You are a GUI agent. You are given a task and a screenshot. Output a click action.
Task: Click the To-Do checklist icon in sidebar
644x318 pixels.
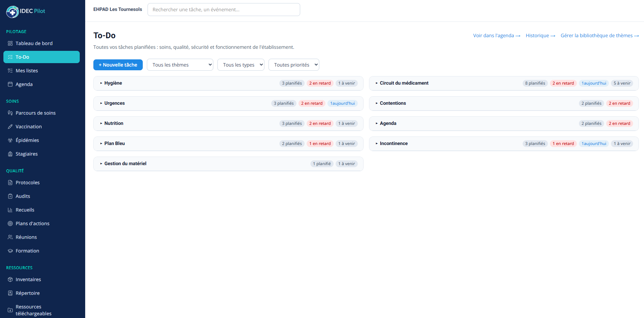click(10, 57)
